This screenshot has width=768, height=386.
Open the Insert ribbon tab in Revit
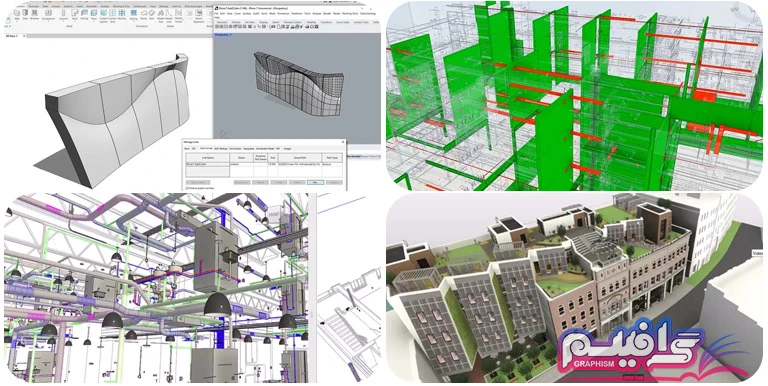[x=80, y=6]
